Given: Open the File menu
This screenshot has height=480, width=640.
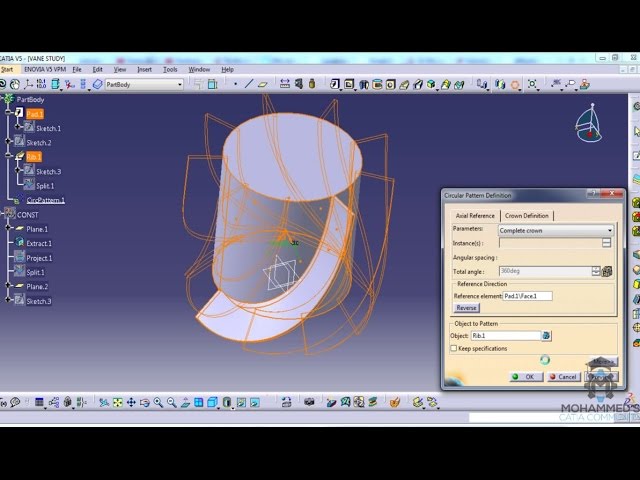Looking at the screenshot, I should (x=77, y=70).
